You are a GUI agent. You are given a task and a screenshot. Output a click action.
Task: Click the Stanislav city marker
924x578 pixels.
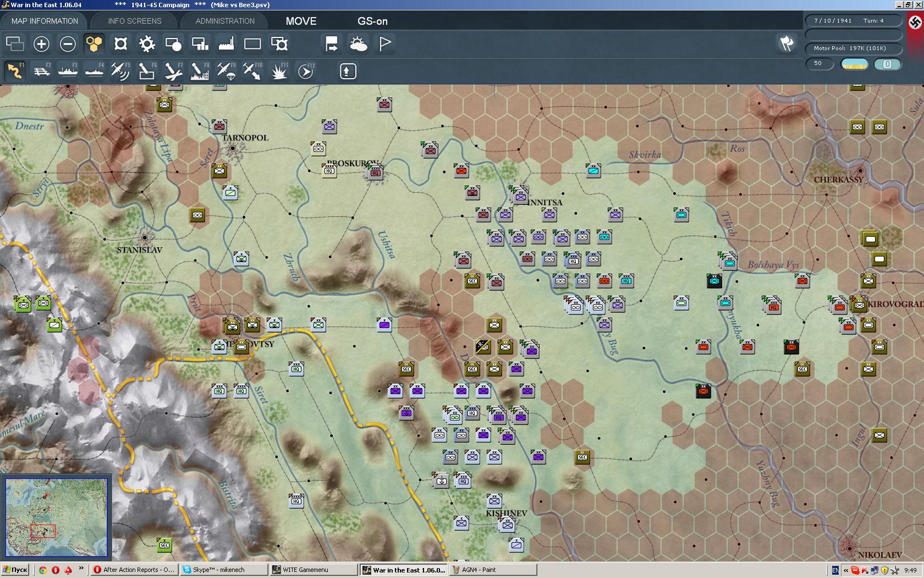coord(145,238)
